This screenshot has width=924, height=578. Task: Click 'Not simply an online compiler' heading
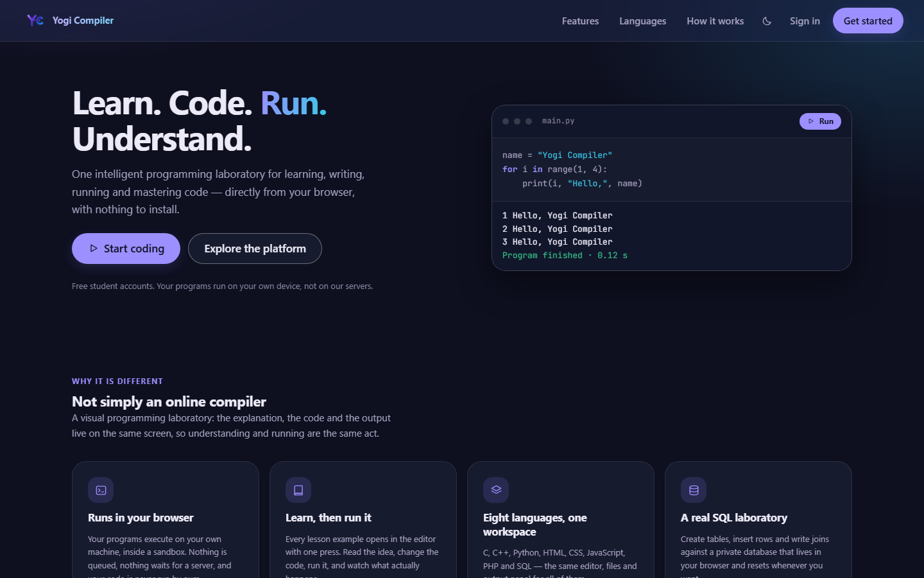point(169,402)
